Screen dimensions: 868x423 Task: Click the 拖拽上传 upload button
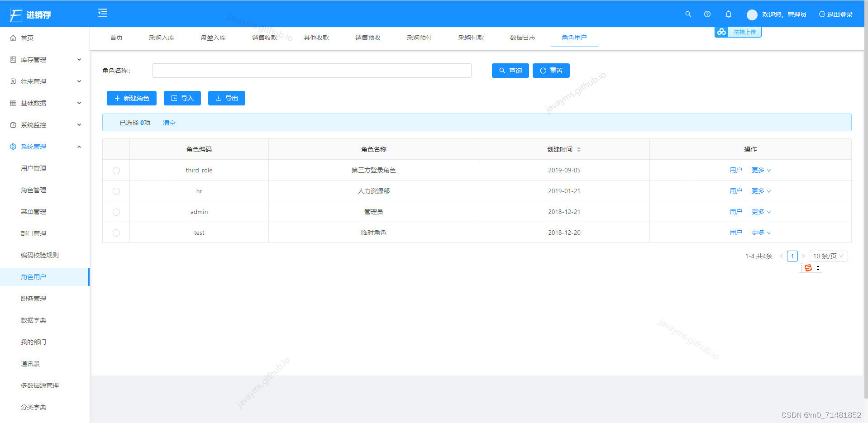(744, 32)
